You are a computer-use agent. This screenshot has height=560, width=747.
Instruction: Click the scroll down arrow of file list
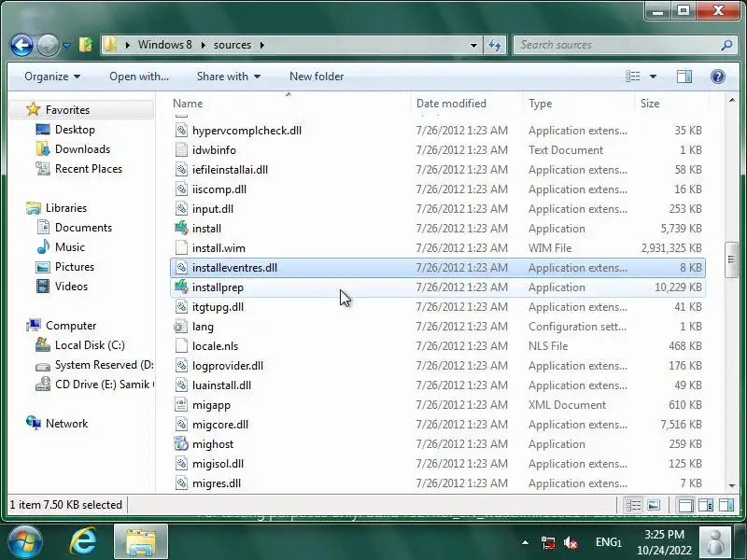coord(732,485)
